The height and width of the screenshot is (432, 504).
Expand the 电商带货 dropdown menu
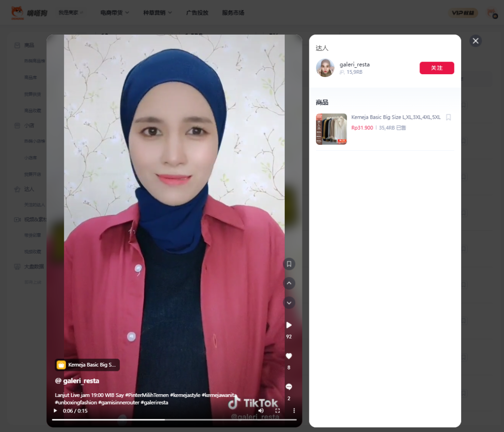[x=114, y=13]
